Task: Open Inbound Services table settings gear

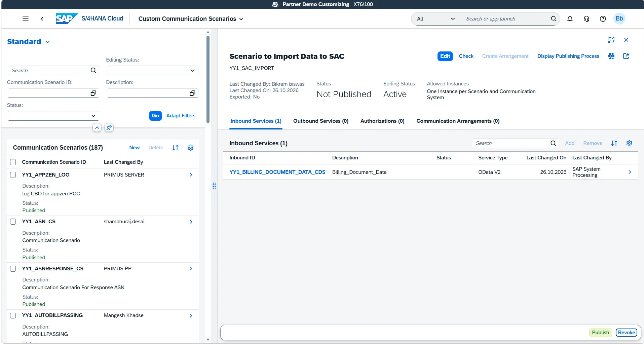Action: 630,143
